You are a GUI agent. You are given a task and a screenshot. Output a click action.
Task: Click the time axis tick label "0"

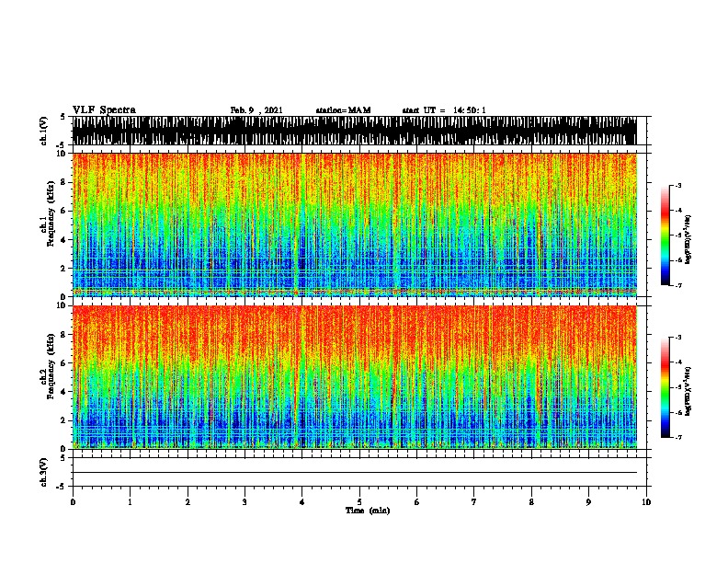point(73,502)
